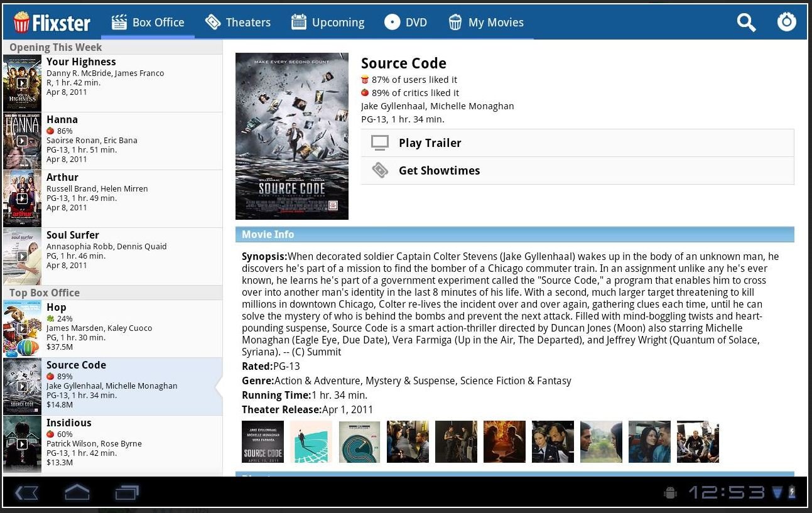Screen dimensions: 812x513
Task: Click the tomato icon beside Insidious 60%
Action: click(x=50, y=434)
